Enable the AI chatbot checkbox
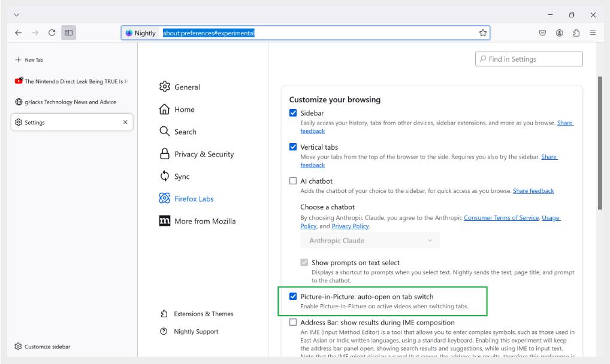This screenshot has width=610, height=364. (x=293, y=181)
